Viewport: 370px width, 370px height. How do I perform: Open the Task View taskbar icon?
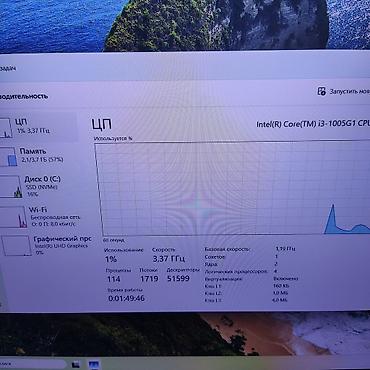[x=76, y=365]
